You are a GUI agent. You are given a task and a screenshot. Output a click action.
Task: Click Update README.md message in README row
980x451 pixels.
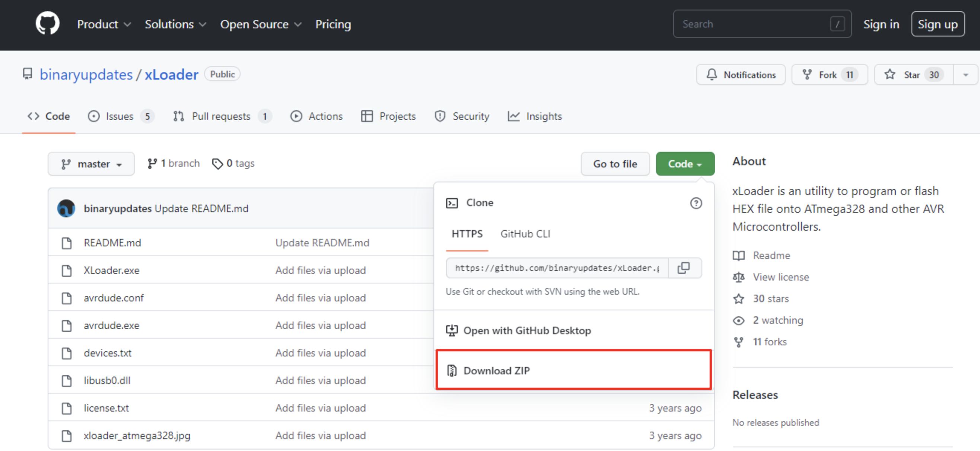pyautogui.click(x=322, y=243)
